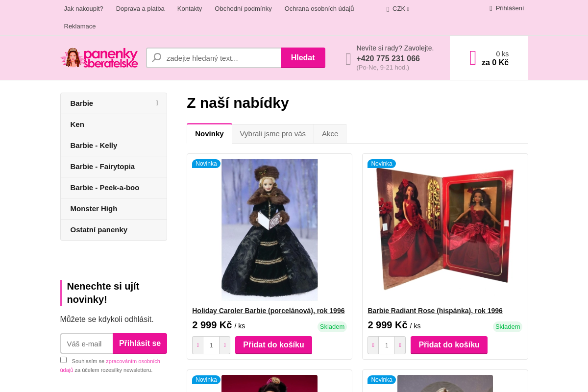
Task: Open the shopping cart icon
Action: click(473, 58)
